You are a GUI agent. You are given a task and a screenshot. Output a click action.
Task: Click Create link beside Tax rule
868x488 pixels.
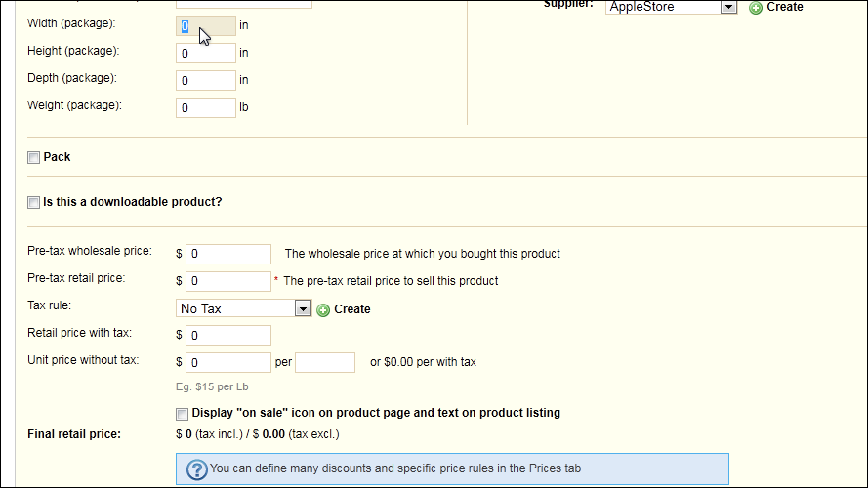click(x=352, y=309)
